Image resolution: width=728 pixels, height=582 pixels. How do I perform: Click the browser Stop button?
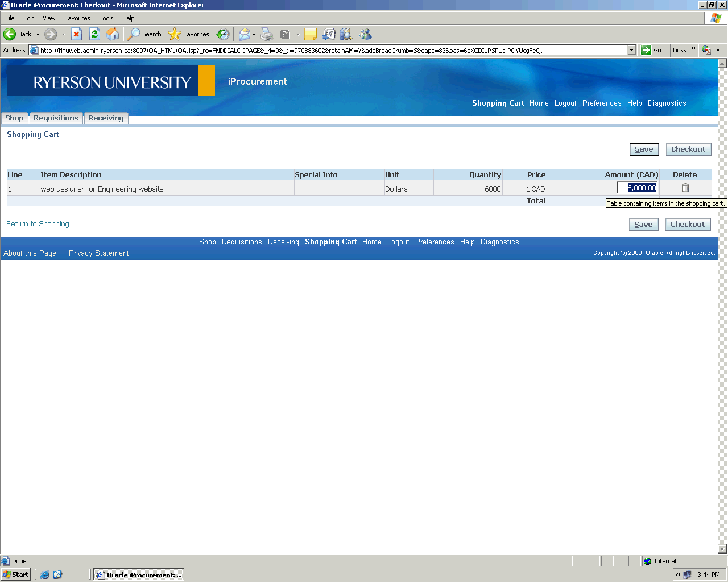click(x=77, y=34)
